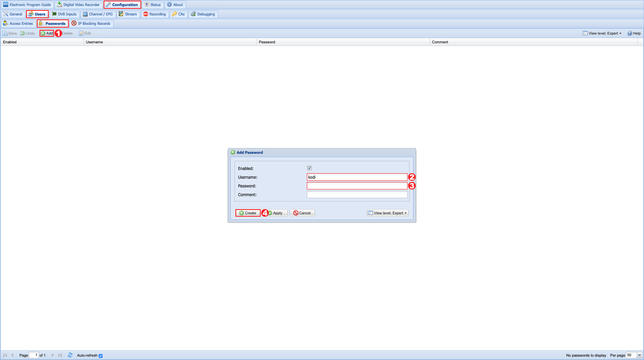Image resolution: width=644 pixels, height=360 pixels.
Task: Sort by the Username column header
Action: [170, 42]
